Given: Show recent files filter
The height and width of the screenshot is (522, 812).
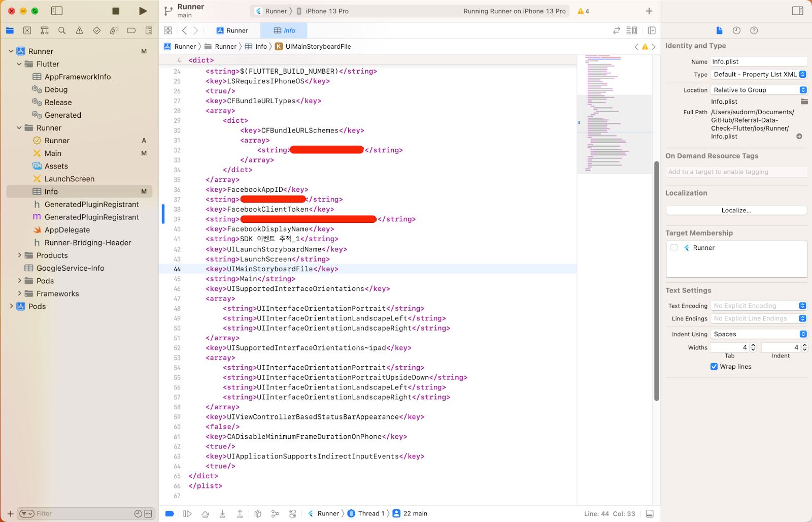Looking at the screenshot, I should click(x=138, y=514).
